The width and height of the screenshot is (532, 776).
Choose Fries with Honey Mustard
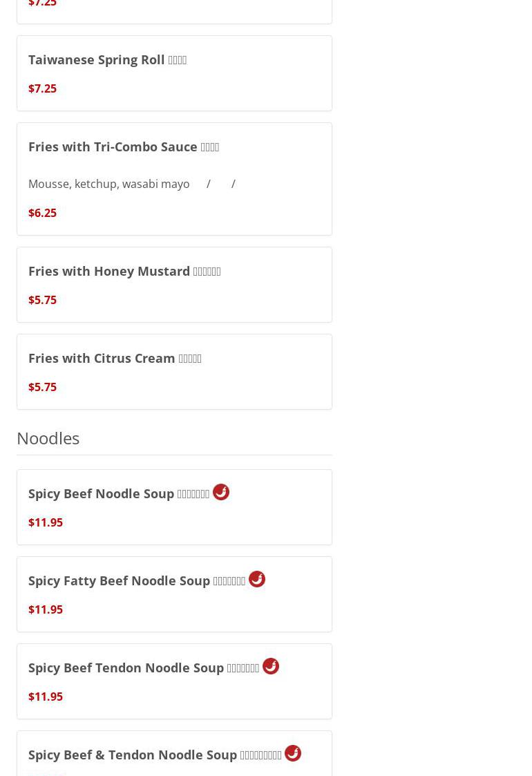(124, 272)
